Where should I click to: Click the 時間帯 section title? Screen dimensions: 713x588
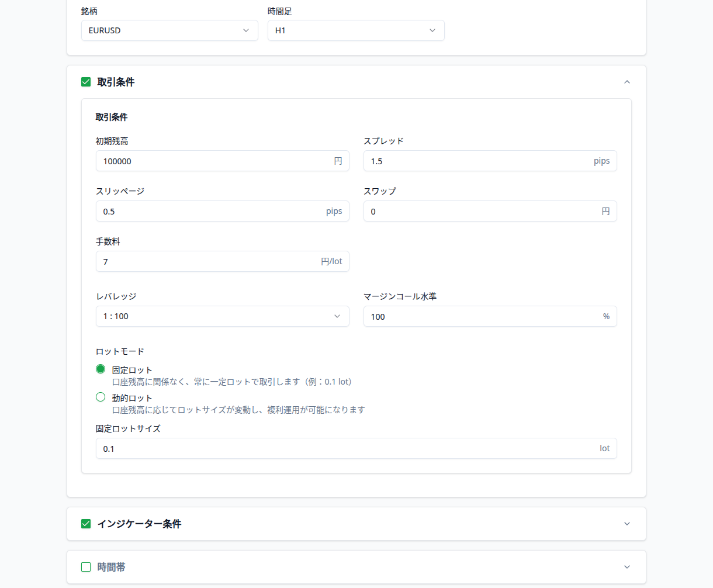coord(111,567)
